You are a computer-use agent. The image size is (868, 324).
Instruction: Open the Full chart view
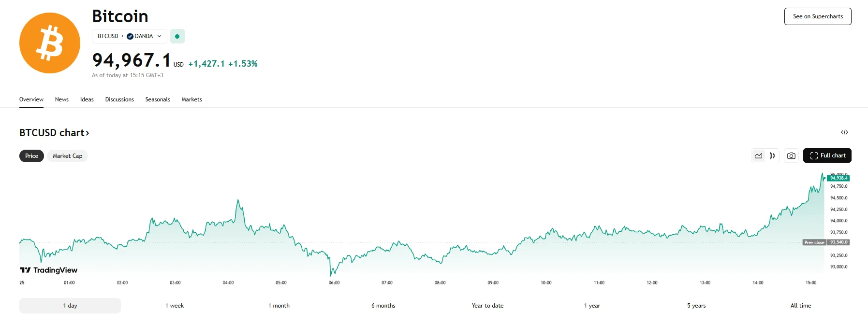coord(827,155)
